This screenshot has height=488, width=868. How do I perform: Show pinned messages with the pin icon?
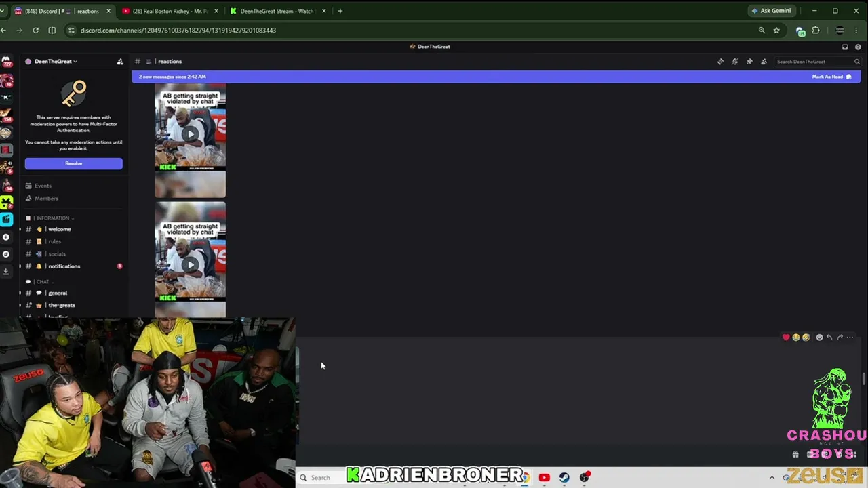click(749, 62)
